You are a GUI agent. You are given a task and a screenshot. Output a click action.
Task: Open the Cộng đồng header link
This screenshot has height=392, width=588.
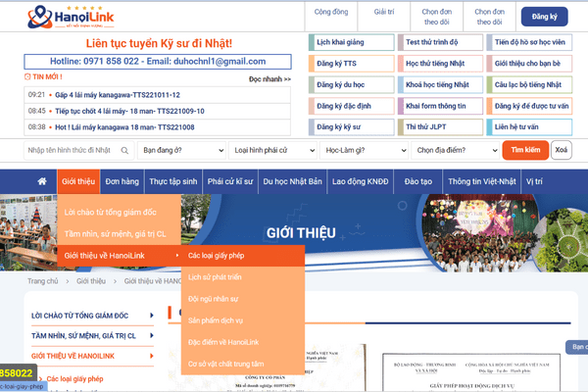click(x=331, y=12)
